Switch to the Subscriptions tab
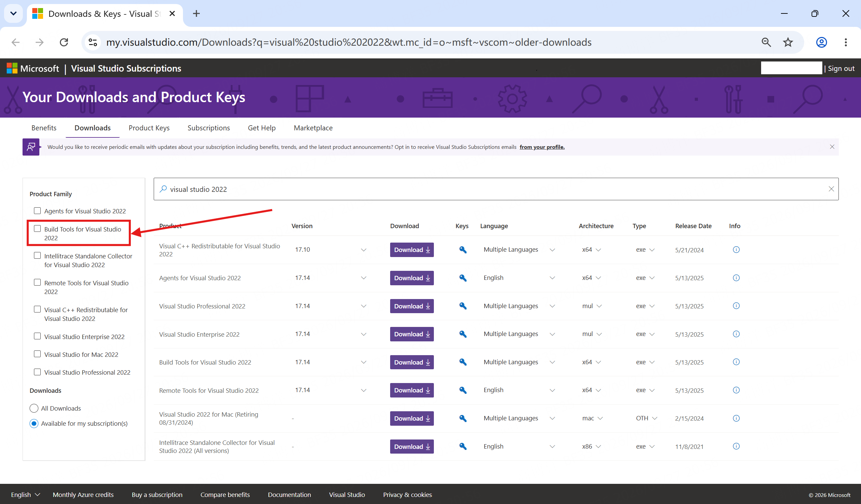Viewport: 861px width, 504px height. coord(209,128)
